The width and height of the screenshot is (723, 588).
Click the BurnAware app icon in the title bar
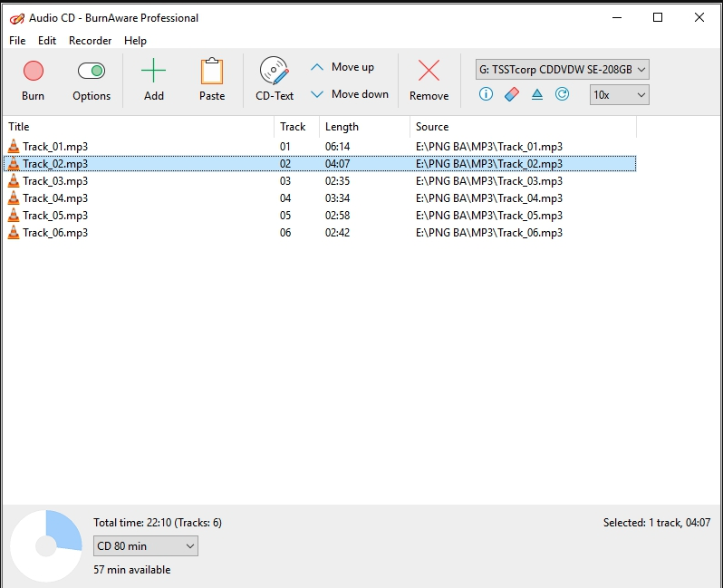click(x=17, y=18)
